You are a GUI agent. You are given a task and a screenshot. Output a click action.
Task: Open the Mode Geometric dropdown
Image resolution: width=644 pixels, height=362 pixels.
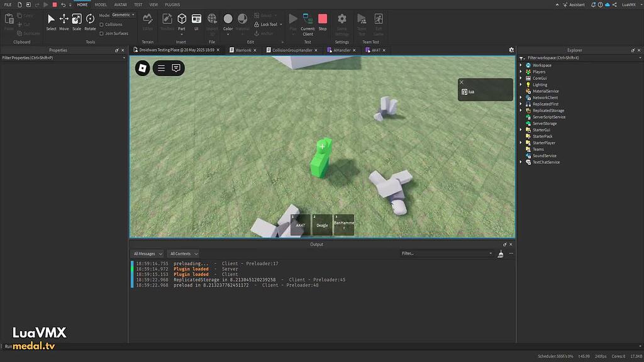click(x=121, y=14)
